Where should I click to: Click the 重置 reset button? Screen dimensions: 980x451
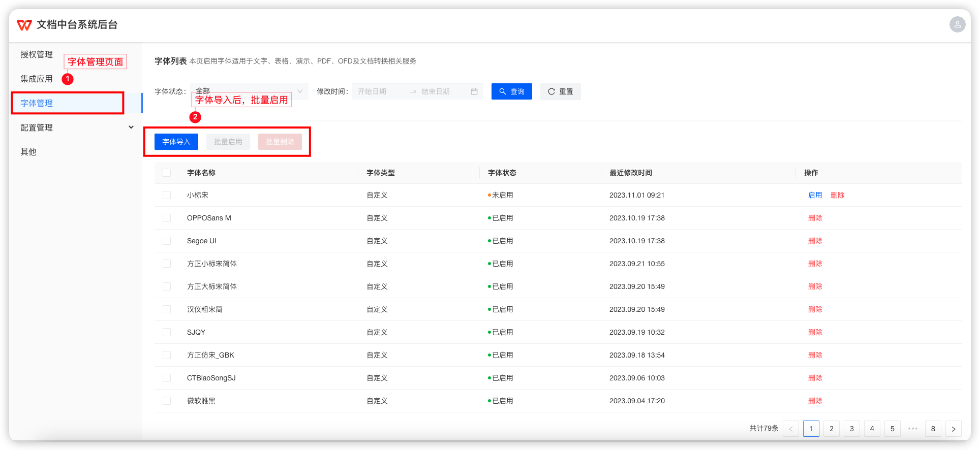coord(560,91)
